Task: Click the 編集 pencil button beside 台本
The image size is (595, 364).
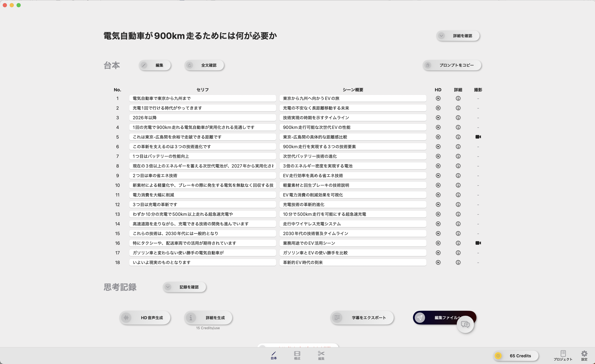Action: coord(155,65)
